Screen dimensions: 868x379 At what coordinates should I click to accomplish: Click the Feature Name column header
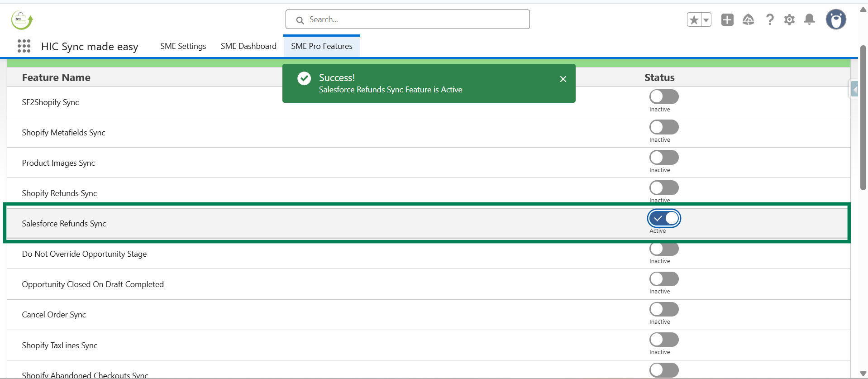point(56,77)
